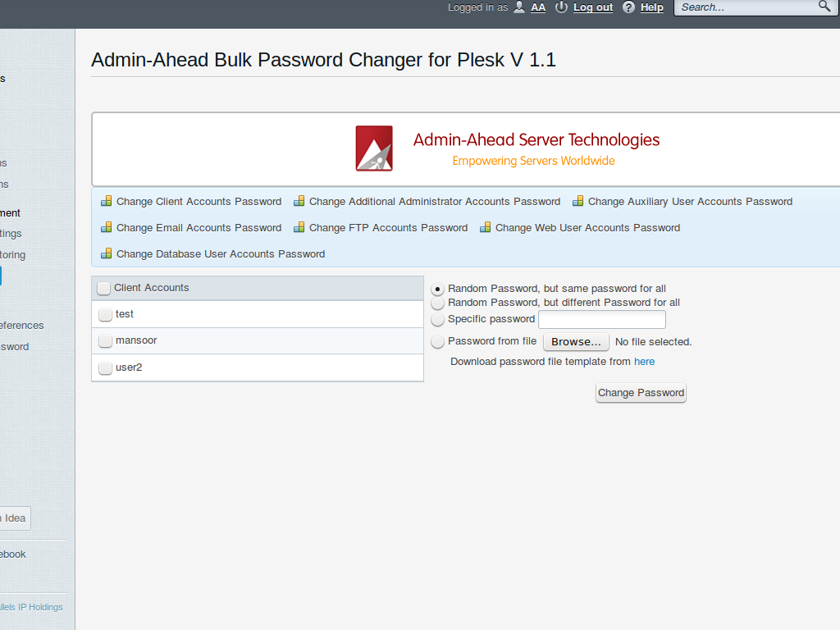This screenshot has height=630, width=840.
Task: Click the Change Email Accounts Password icon
Action: [x=107, y=227]
